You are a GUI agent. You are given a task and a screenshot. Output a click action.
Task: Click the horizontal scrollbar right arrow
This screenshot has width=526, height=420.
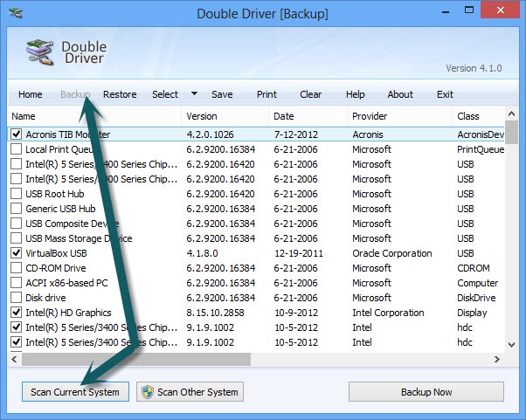click(497, 360)
